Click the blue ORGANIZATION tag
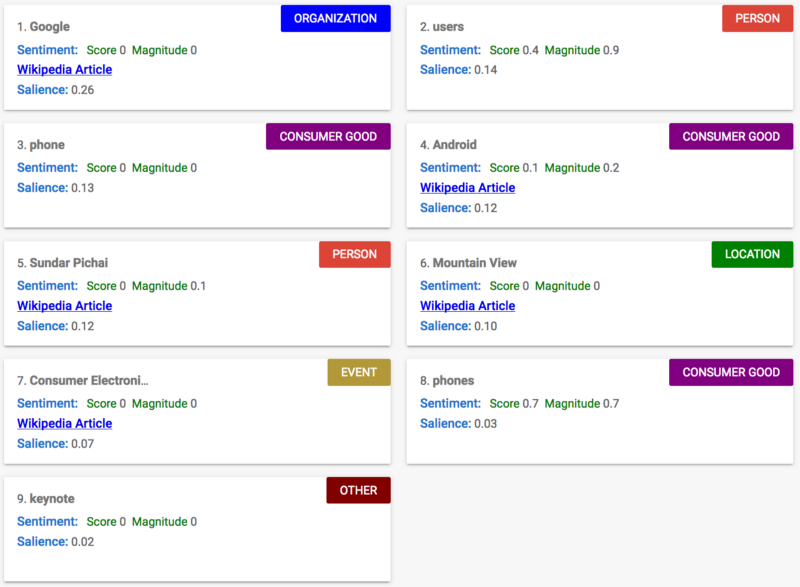Image resolution: width=800 pixels, height=587 pixels. click(x=335, y=18)
